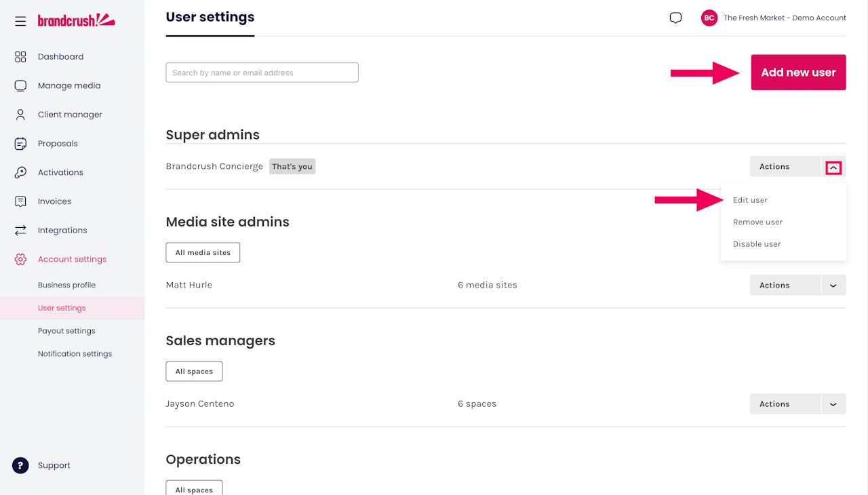
Task: Expand Matt Hurle's Actions dropdown chevron
Action: [x=833, y=285]
